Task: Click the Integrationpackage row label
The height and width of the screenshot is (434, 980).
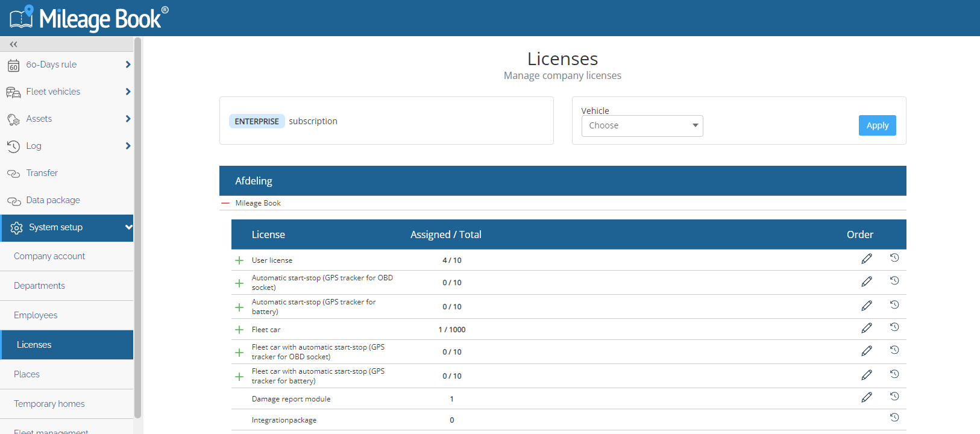Action: click(284, 420)
